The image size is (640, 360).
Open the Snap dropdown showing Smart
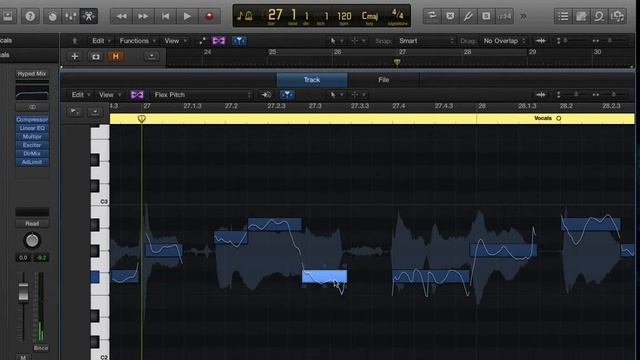(x=426, y=41)
